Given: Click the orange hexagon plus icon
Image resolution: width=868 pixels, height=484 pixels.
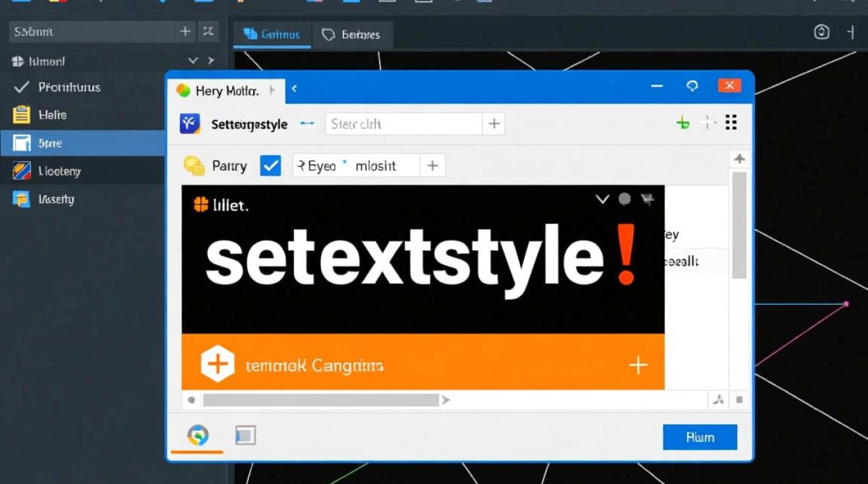Looking at the screenshot, I should click(x=217, y=365).
